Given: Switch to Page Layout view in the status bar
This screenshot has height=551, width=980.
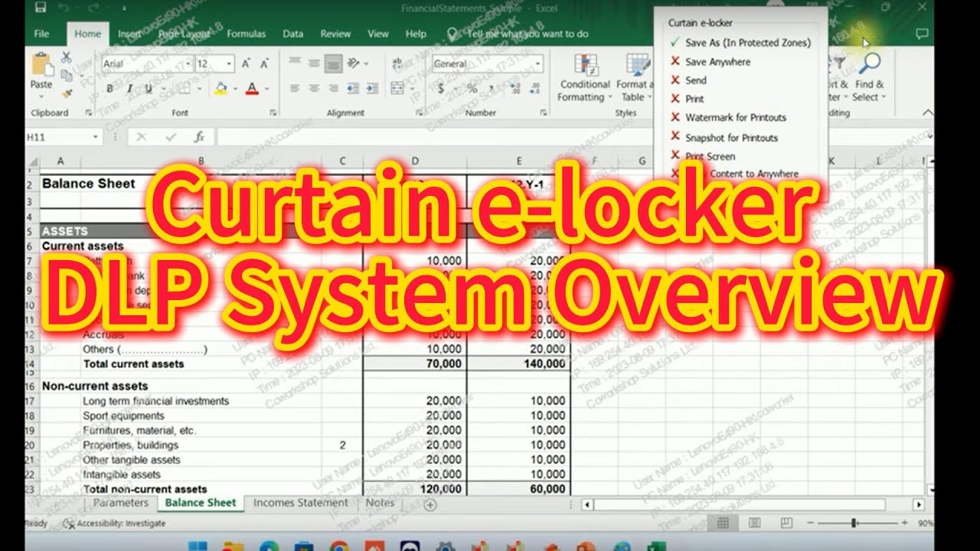Looking at the screenshot, I should (x=755, y=523).
